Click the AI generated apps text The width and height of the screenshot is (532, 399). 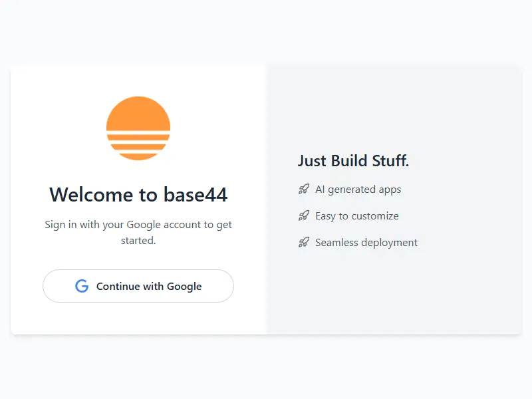(358, 190)
